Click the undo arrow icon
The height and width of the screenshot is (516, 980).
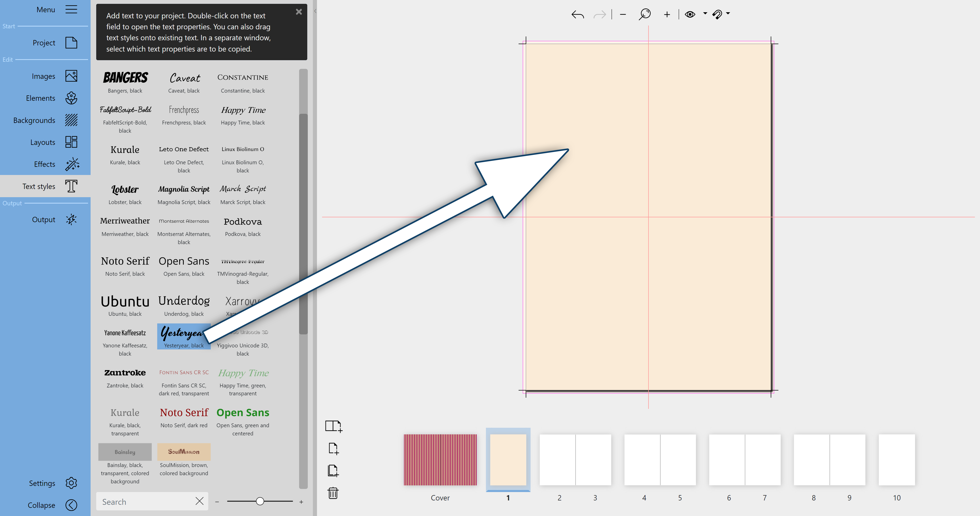pyautogui.click(x=577, y=15)
